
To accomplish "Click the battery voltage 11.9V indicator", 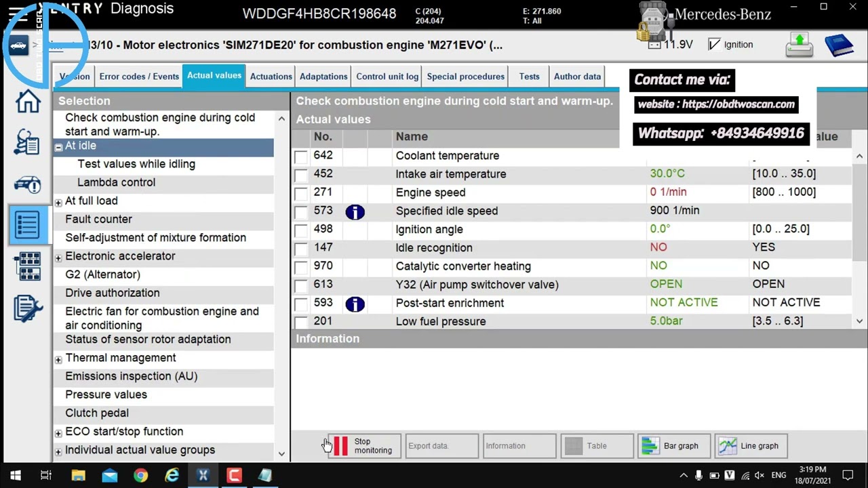I will click(x=671, y=45).
